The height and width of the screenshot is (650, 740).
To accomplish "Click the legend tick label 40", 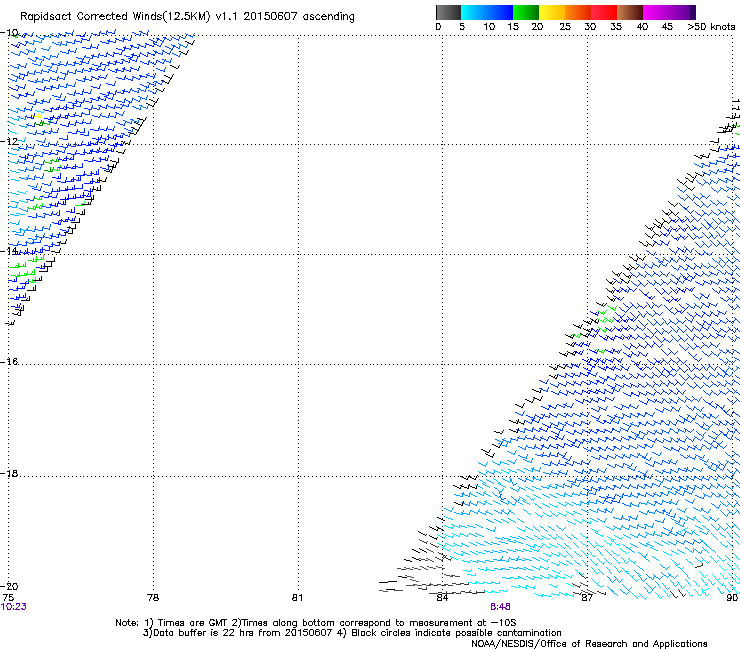I will 642,27.
